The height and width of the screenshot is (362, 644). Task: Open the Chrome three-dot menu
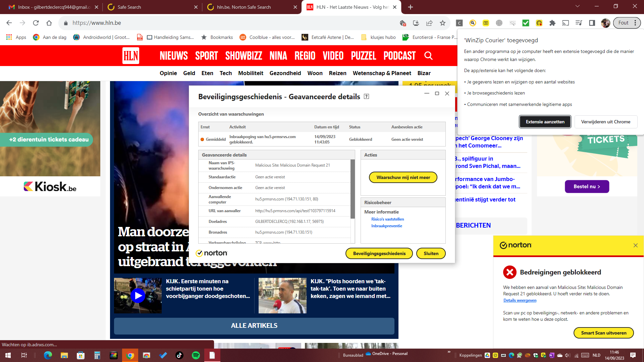[x=635, y=23]
